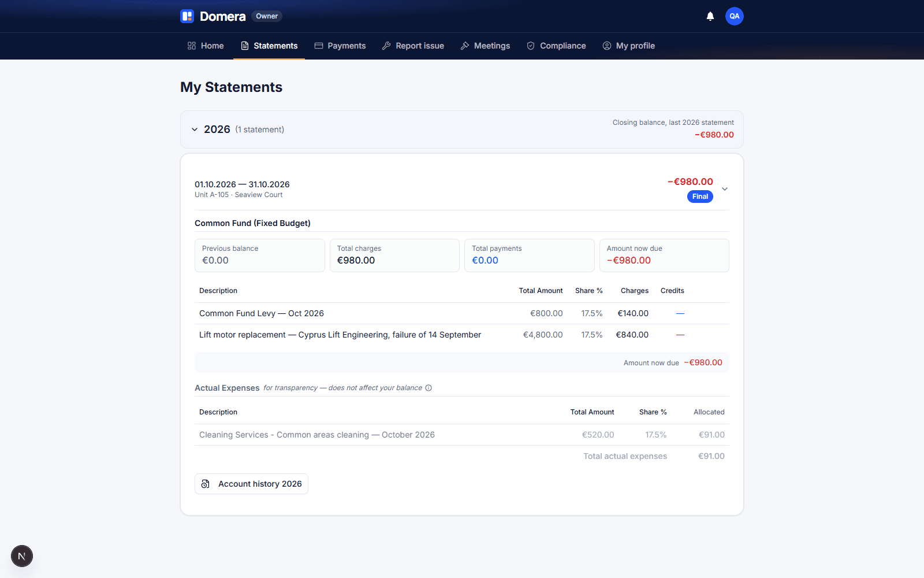Click the Cleaning Services October 2026 row

(462, 435)
